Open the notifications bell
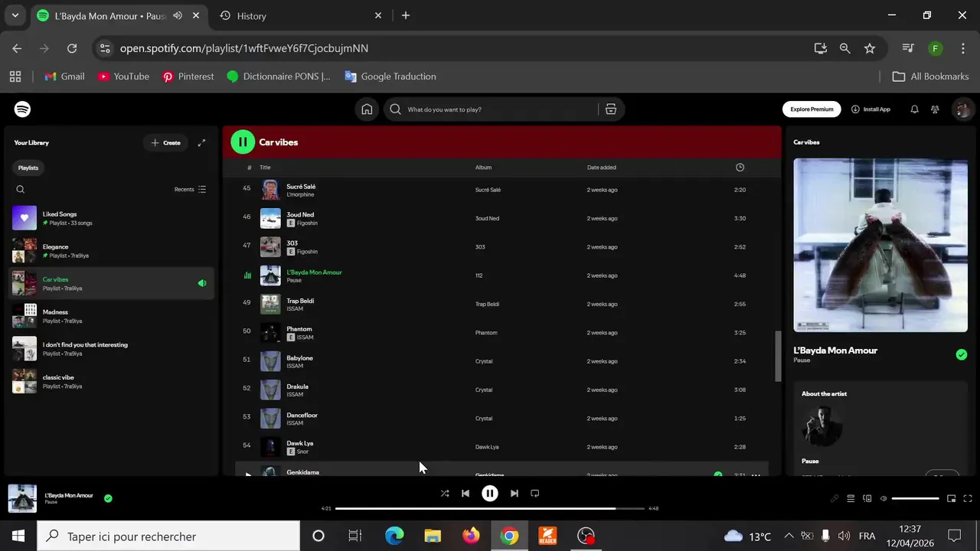Viewport: 980px width, 551px height. pos(914,109)
